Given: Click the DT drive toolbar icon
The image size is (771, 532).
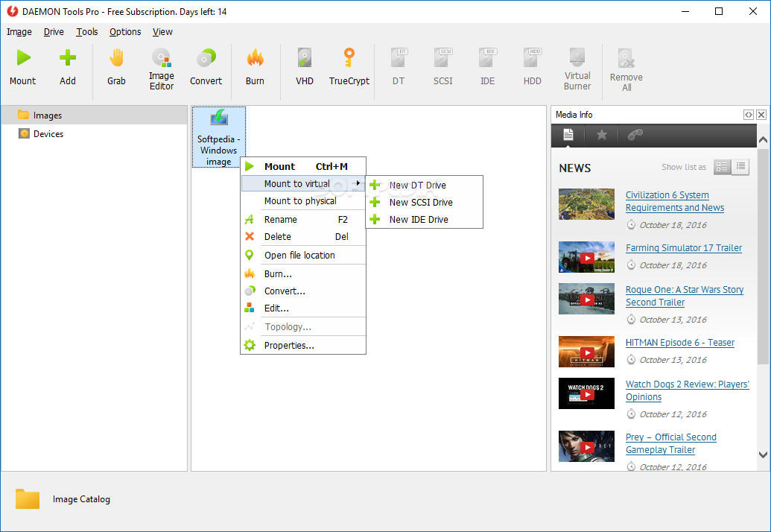Looking at the screenshot, I should pyautogui.click(x=399, y=67).
